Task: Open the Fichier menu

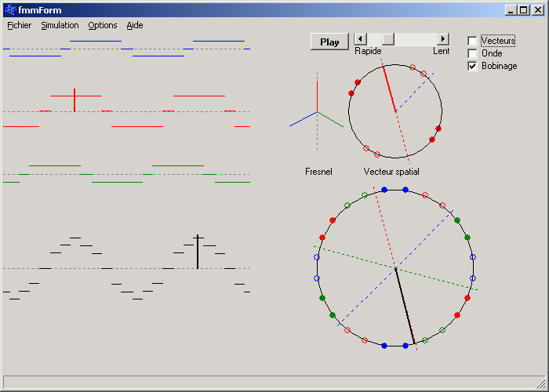Action: (20, 26)
